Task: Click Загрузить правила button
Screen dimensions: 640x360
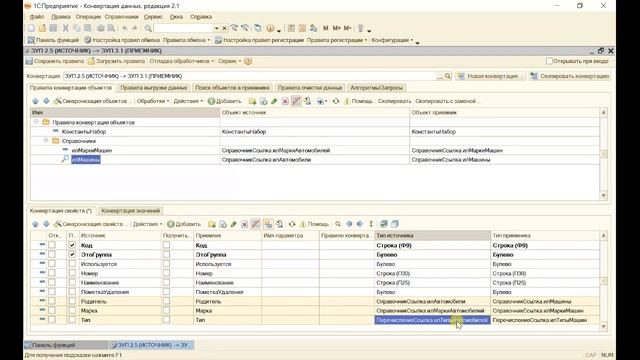Action: click(x=116, y=61)
